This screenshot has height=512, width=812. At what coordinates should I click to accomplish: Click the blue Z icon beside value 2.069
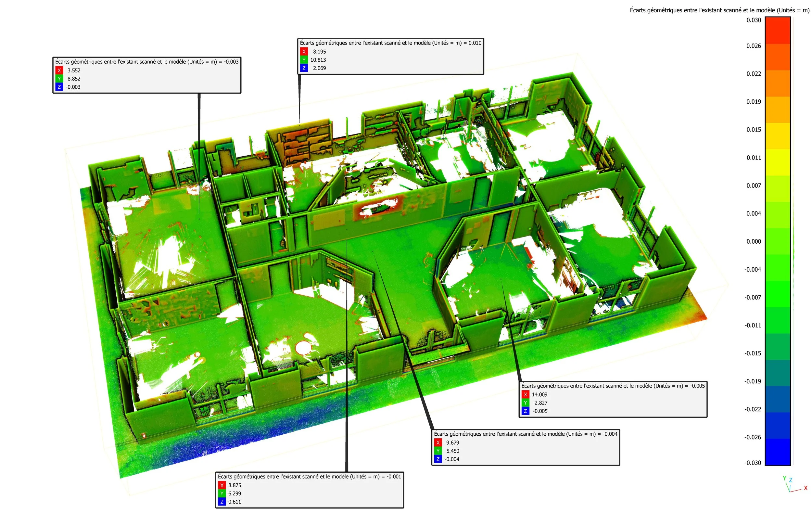tap(304, 68)
